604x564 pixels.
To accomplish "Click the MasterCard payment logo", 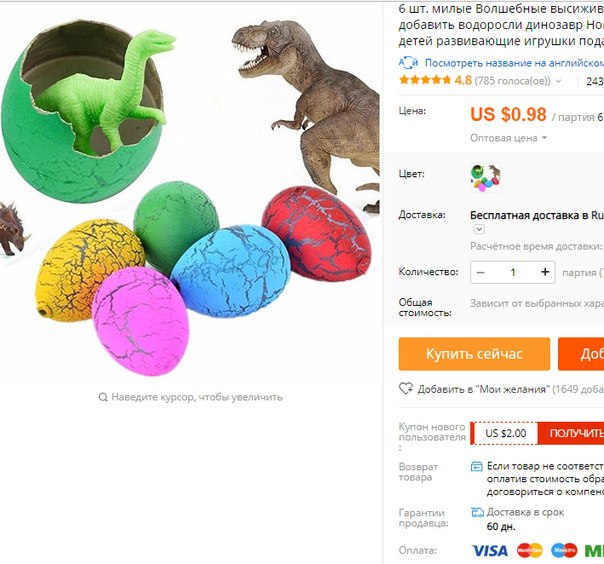I will (530, 551).
